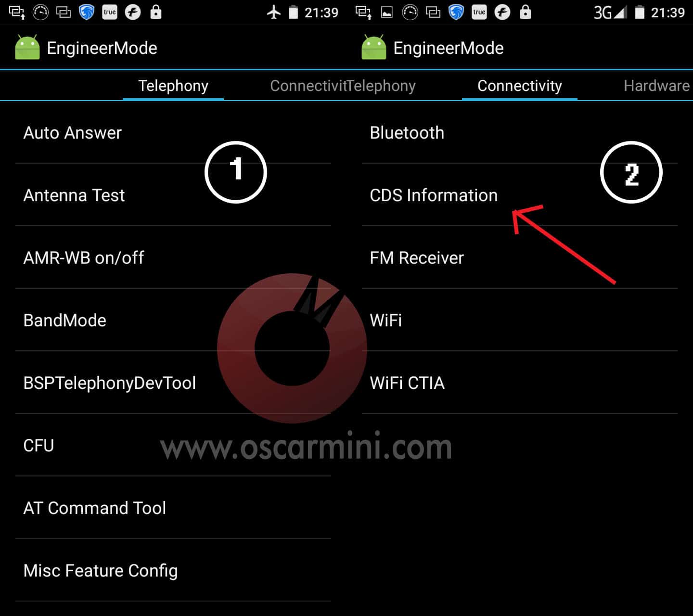Open the FM Receiver option
The image size is (693, 616).
520,257
